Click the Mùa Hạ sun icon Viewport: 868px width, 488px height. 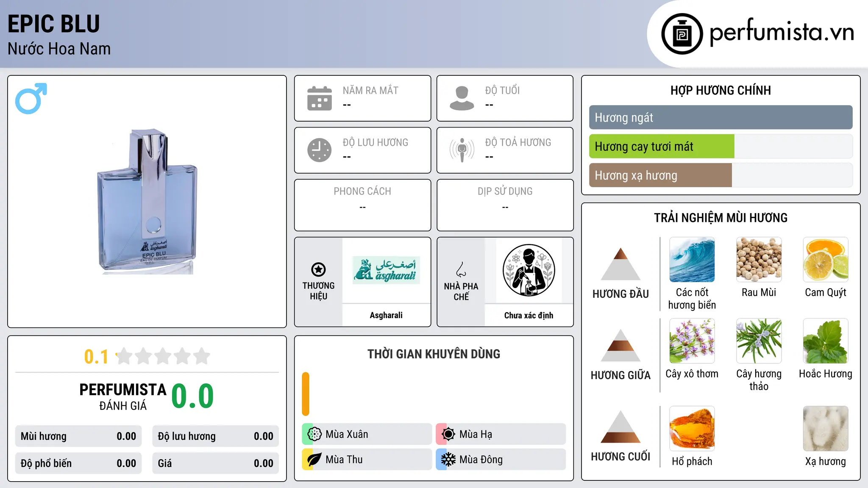click(448, 434)
